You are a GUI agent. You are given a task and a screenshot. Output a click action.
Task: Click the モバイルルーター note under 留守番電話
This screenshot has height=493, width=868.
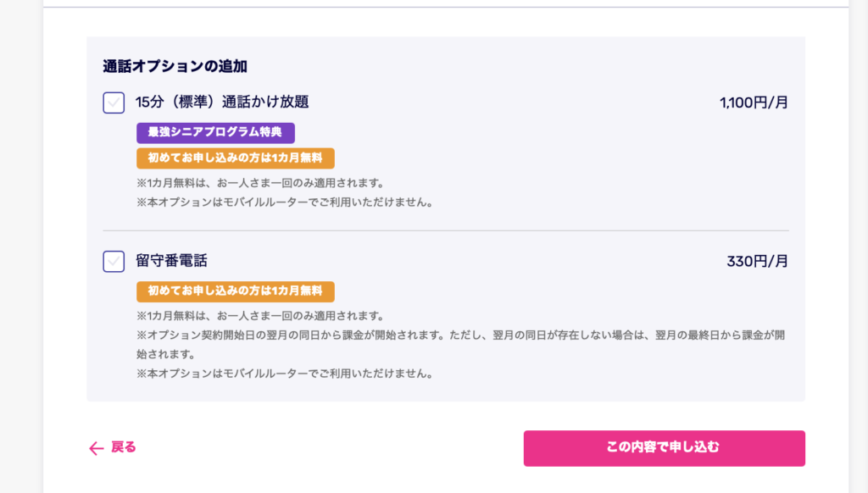pyautogui.click(x=285, y=374)
